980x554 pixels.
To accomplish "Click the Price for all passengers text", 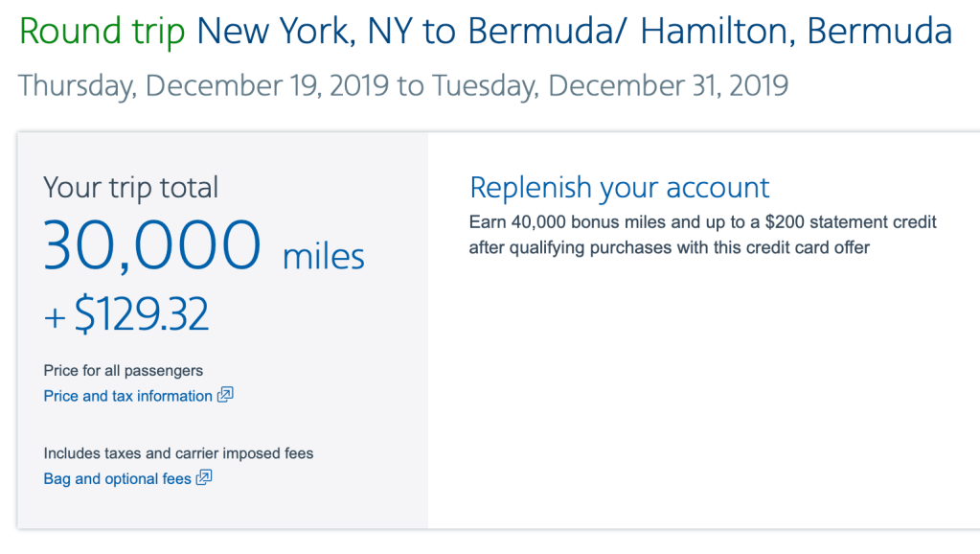I will [x=124, y=370].
